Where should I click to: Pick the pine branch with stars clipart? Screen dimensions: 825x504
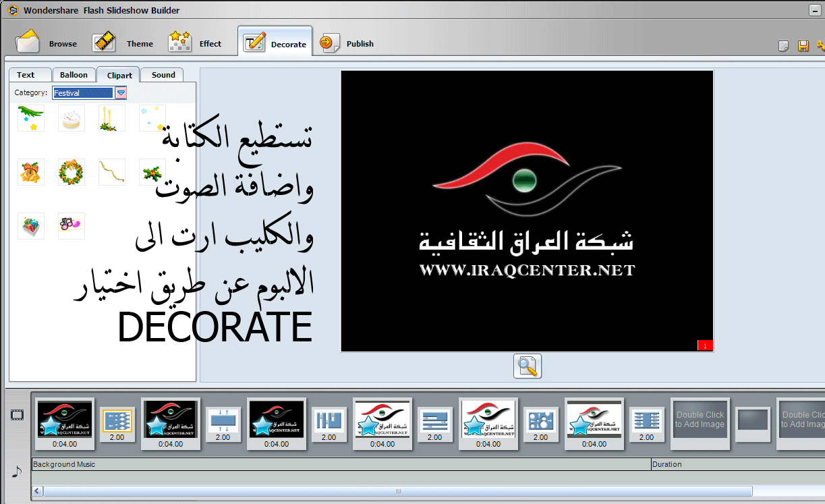tap(31, 117)
